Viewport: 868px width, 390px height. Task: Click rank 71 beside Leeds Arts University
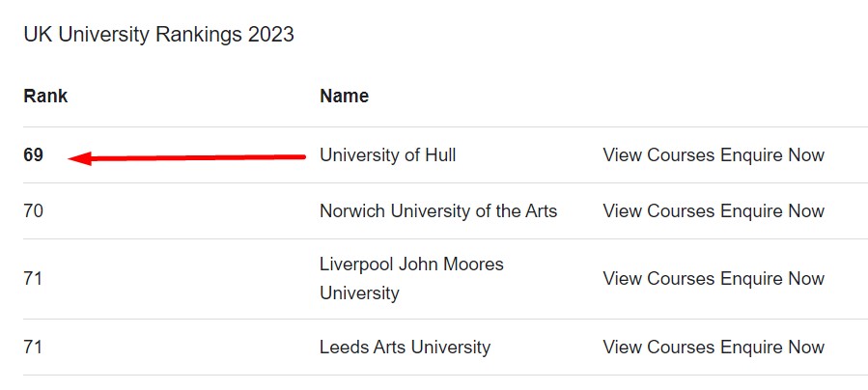(x=34, y=347)
